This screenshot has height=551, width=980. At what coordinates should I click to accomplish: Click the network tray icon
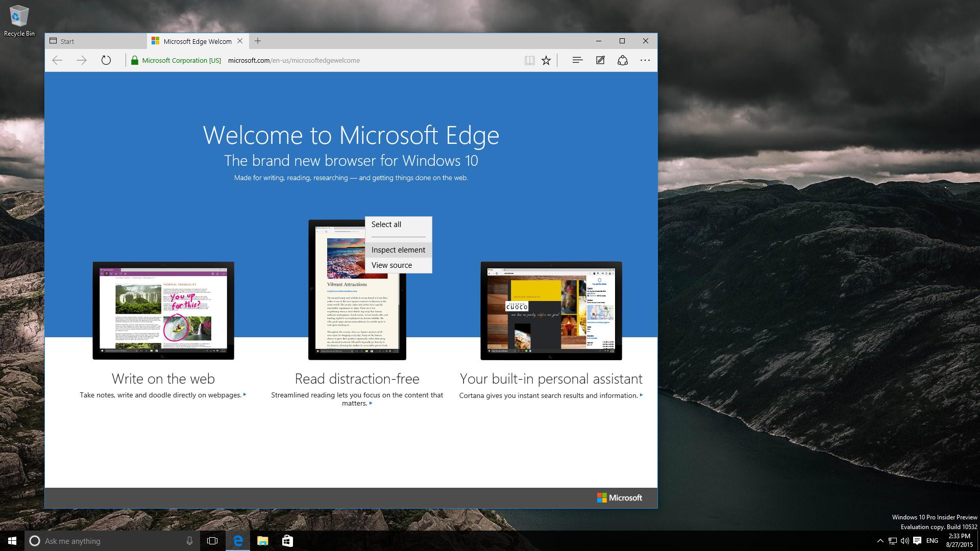[893, 541]
